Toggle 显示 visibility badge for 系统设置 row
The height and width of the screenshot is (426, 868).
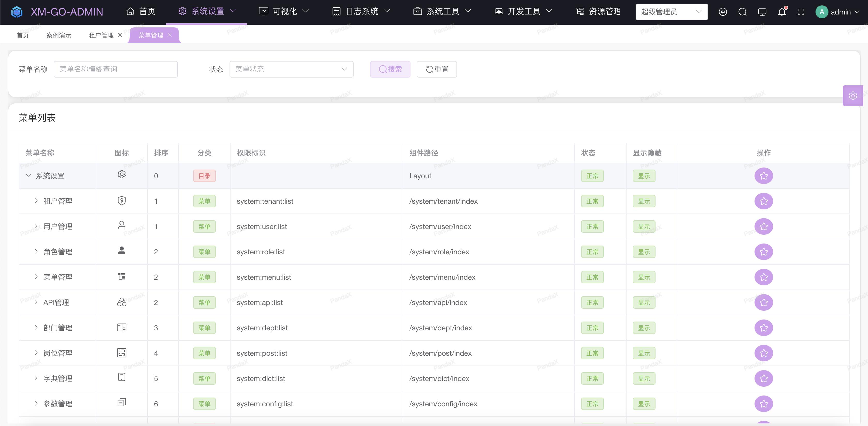point(644,176)
